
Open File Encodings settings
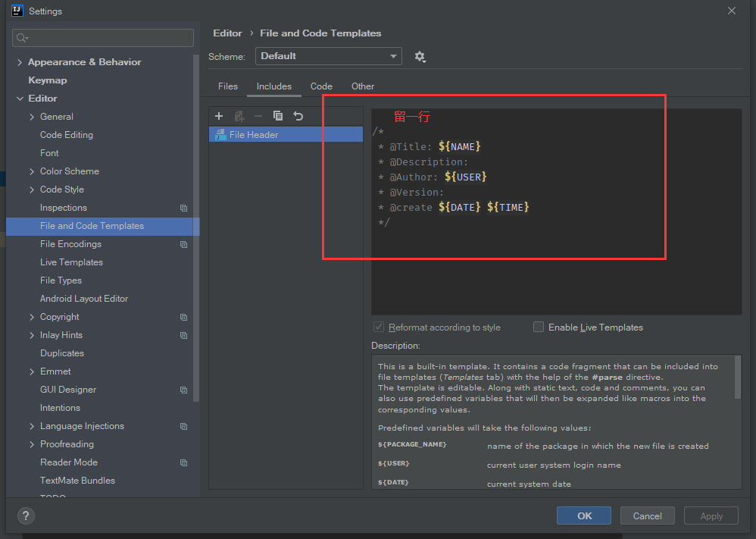(x=70, y=244)
